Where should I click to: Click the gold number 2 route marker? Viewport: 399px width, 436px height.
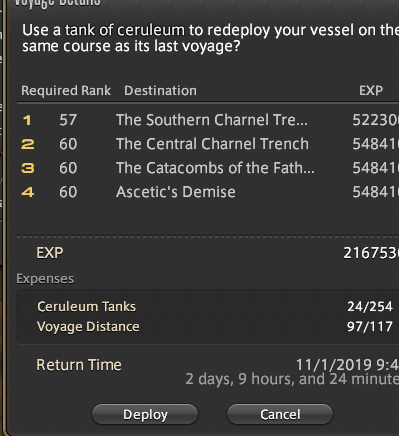pyautogui.click(x=28, y=144)
